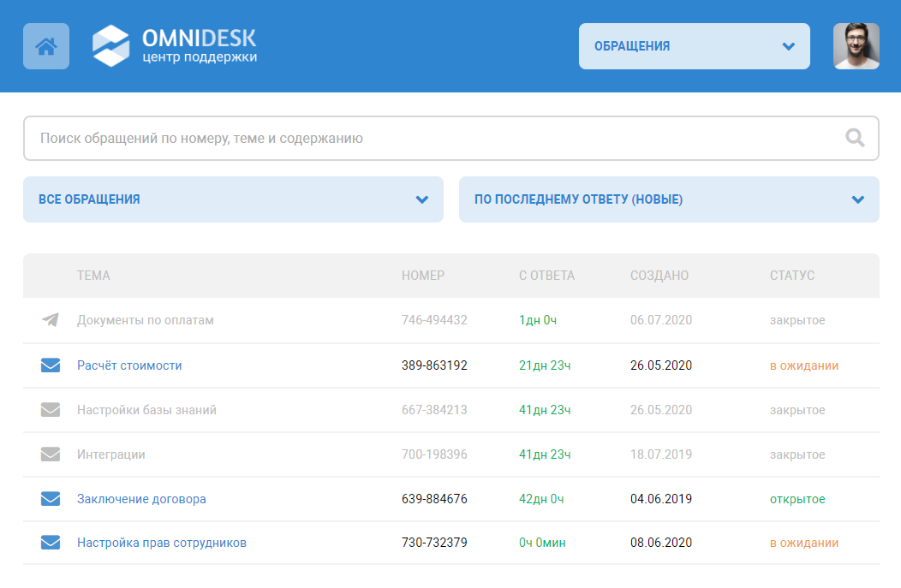Image resolution: width=901 pixels, height=588 pixels.
Task: Focus the ticket search input field
Action: coord(451,139)
